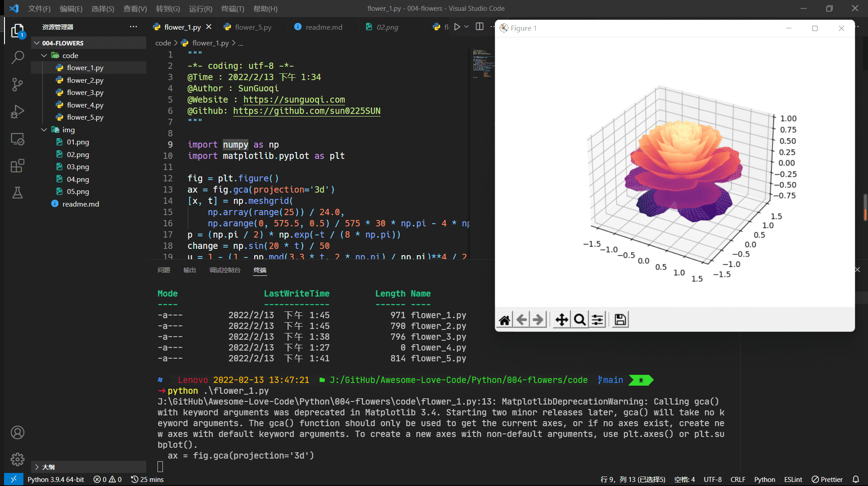Screen dimensions: 868x486
Task: Click the github.com/sun0225SUN link in code
Action: pyautogui.click(x=306, y=111)
